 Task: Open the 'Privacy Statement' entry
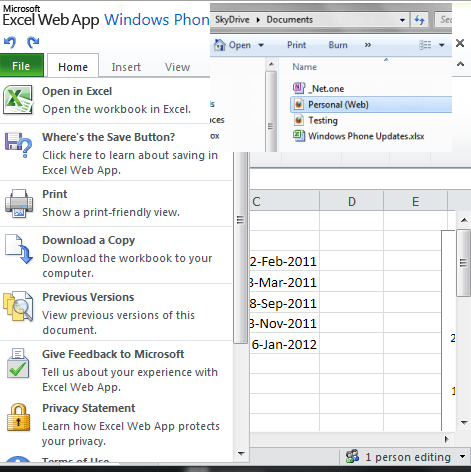coord(89,408)
